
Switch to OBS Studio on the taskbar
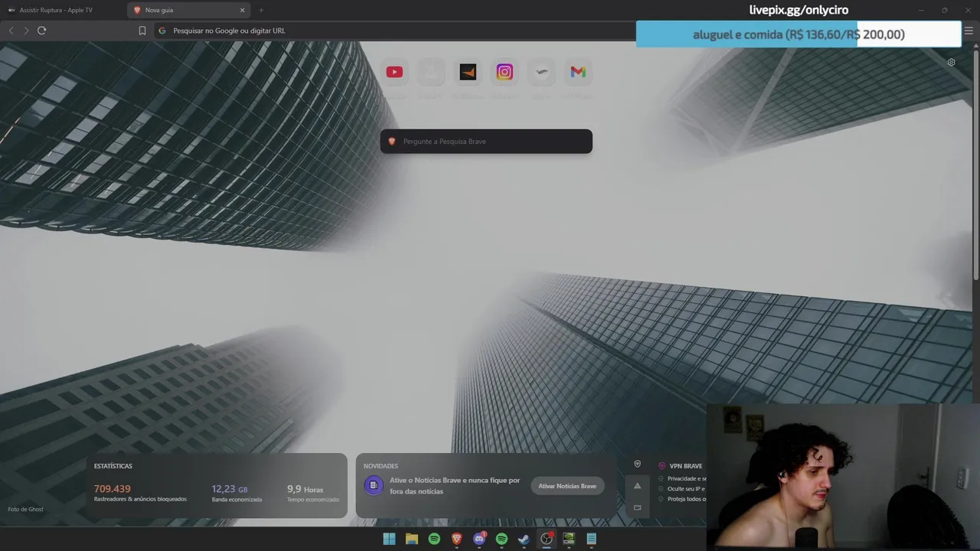(547, 539)
